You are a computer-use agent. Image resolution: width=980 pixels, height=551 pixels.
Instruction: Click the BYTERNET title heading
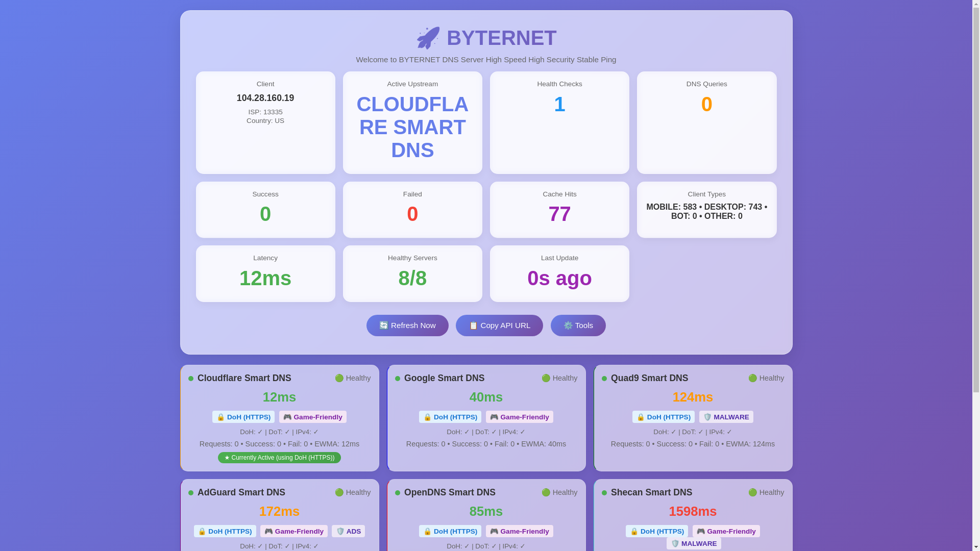pos(501,38)
